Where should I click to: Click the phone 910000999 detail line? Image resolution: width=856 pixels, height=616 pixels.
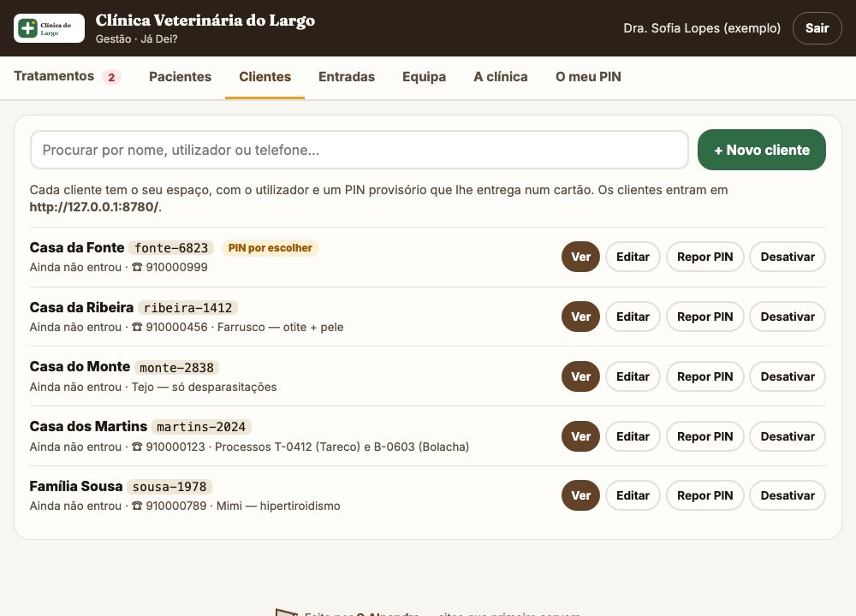(x=118, y=267)
